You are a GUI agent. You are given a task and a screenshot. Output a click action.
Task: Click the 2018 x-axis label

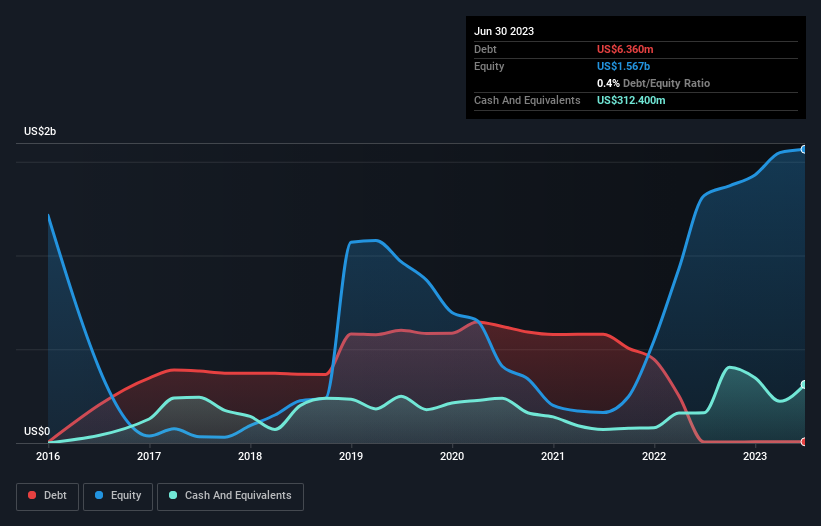[x=250, y=456]
